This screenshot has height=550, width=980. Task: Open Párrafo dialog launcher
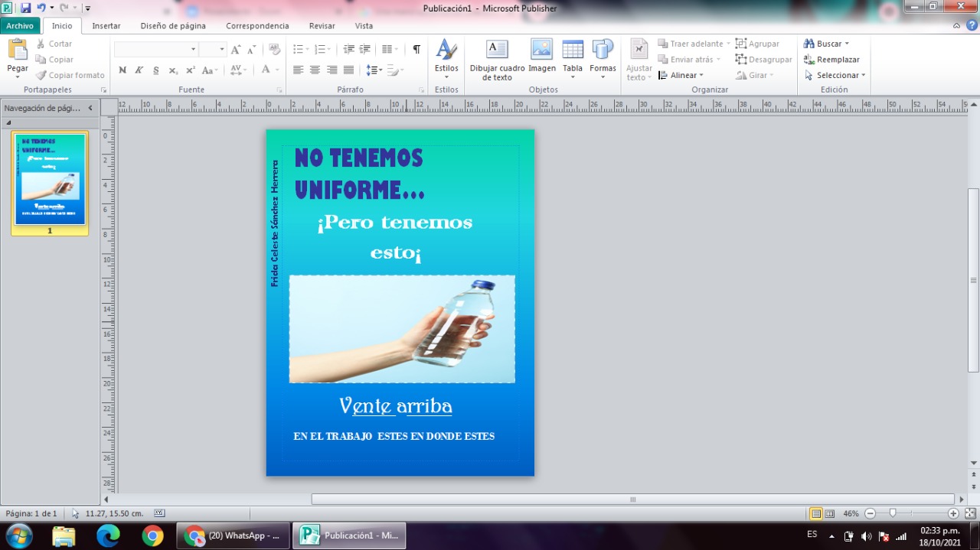tap(422, 90)
